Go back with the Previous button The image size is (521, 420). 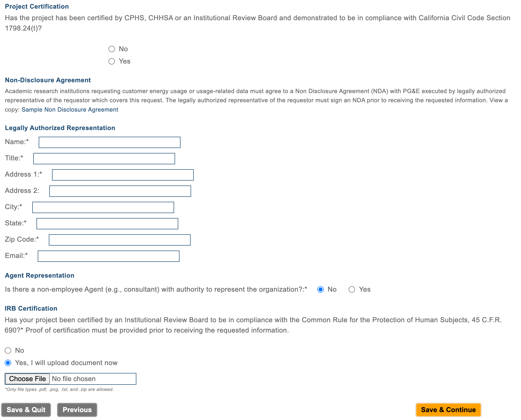[x=77, y=410]
